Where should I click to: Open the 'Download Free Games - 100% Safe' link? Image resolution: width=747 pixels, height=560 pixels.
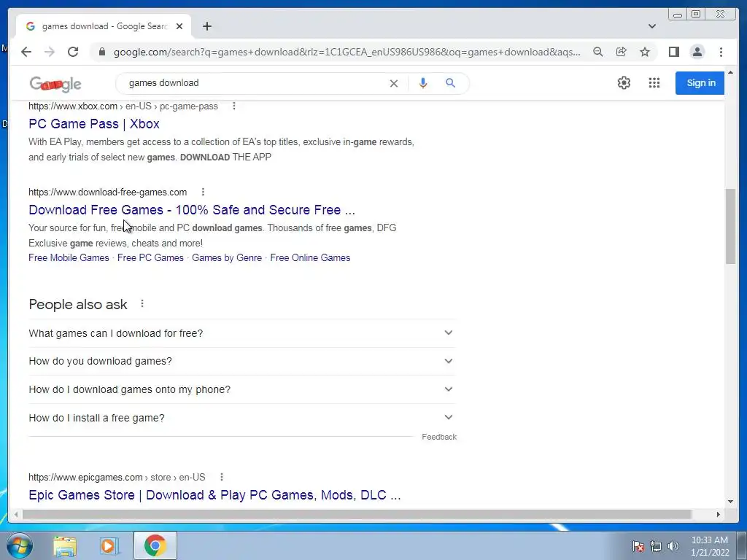pos(192,210)
